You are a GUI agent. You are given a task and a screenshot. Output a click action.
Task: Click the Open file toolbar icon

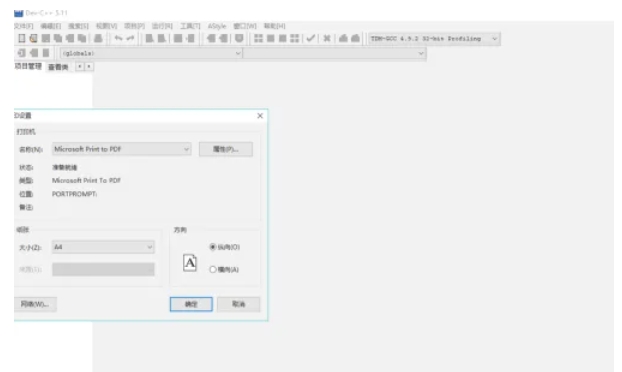coord(33,38)
